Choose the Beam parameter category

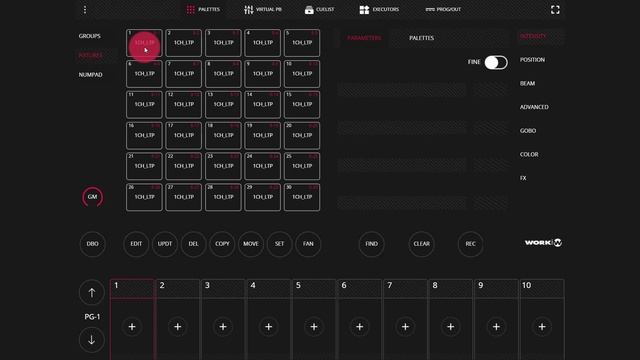pos(527,83)
